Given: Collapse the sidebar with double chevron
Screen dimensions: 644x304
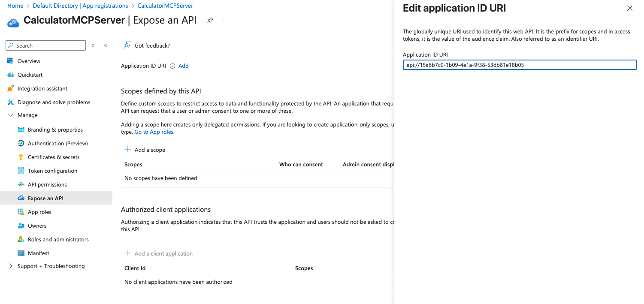Looking at the screenshot, I should (105, 45).
